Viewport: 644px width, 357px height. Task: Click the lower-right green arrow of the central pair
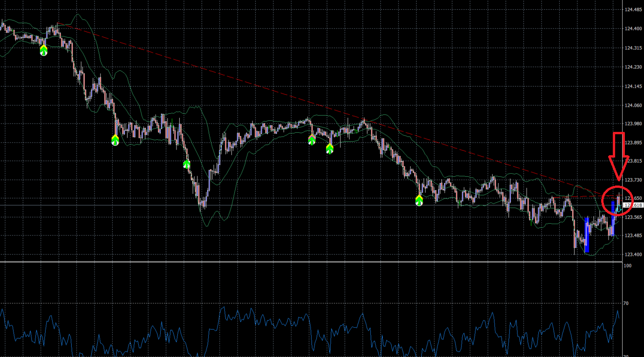330,149
